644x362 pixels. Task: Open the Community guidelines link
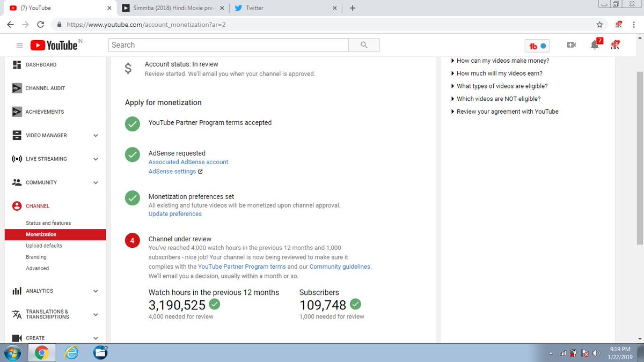(x=340, y=267)
